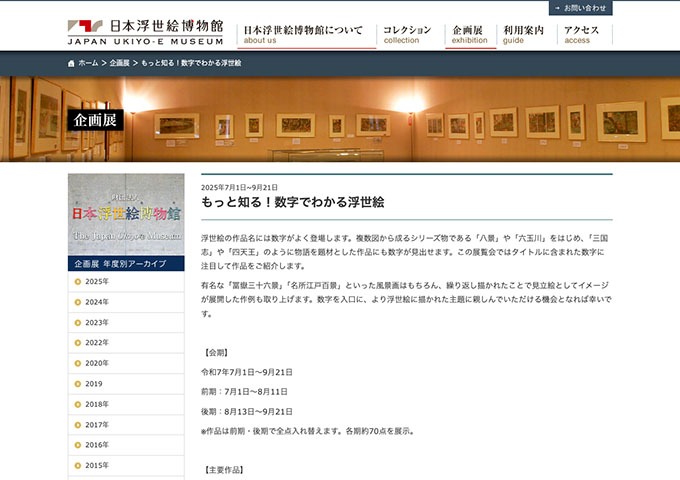This screenshot has width=680, height=480.
Task: Open the 2022年 archive
Action: [126, 343]
